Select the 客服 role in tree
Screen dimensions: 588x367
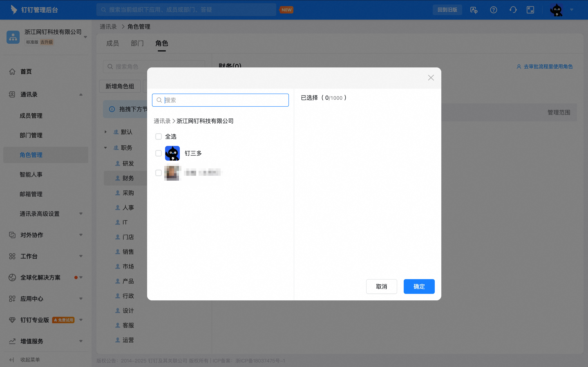(128, 325)
